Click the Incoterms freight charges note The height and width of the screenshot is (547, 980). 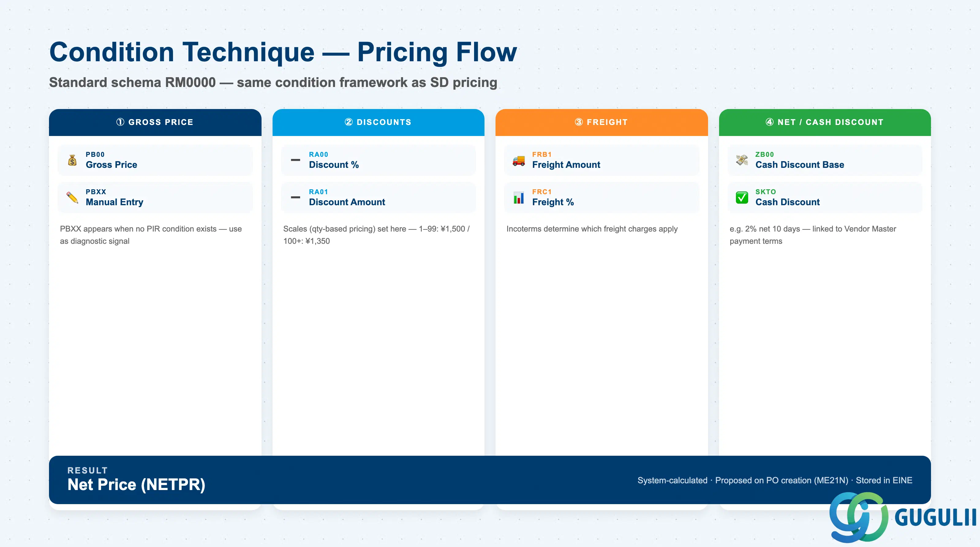(592, 229)
